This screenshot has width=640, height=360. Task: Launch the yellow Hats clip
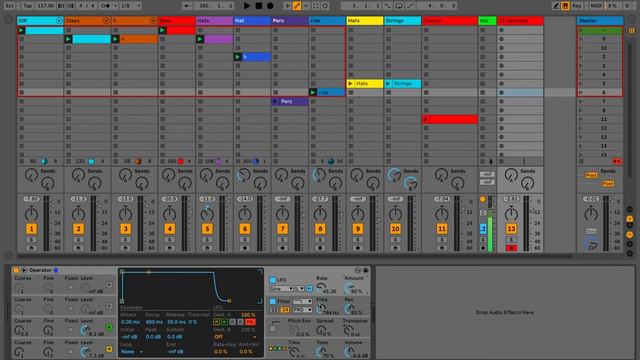[x=350, y=84]
